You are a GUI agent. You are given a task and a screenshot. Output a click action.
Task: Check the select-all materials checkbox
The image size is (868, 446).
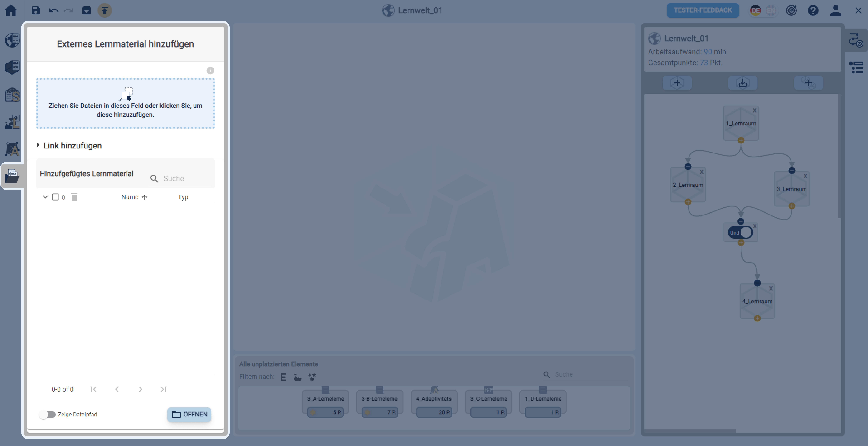tap(55, 197)
